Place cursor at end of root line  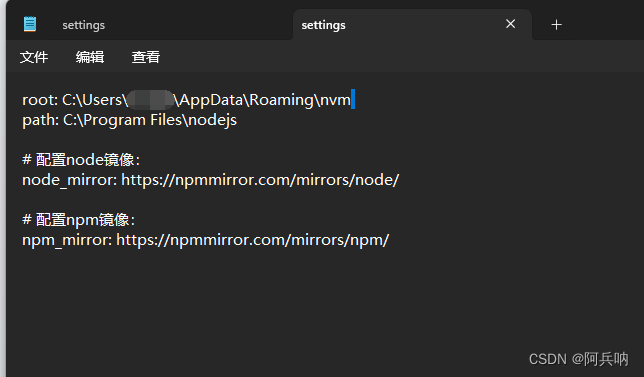click(352, 100)
